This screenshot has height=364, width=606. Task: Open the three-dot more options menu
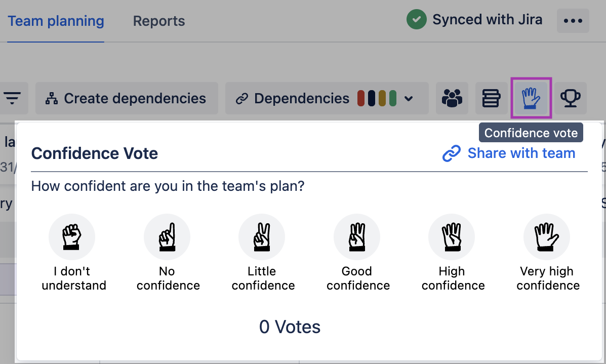pyautogui.click(x=573, y=21)
